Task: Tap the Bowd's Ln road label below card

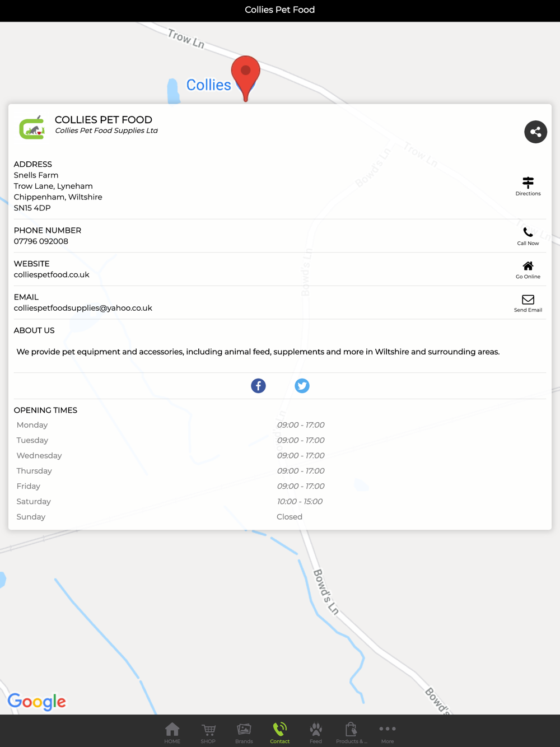Action: (x=326, y=592)
